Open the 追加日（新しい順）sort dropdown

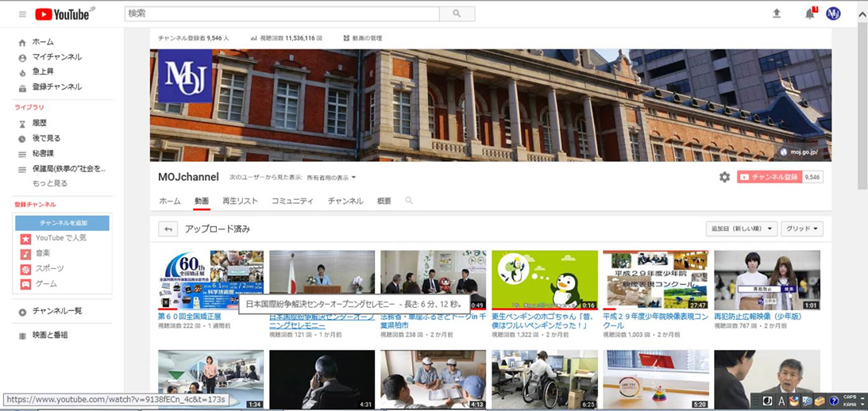coord(742,229)
